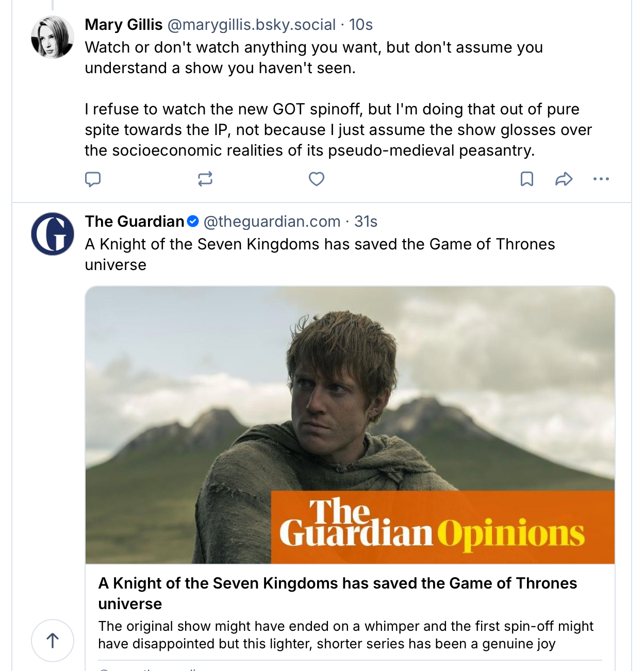Bookmark Mary Gillis's post
Image resolution: width=644 pixels, height=671 pixels.
tap(526, 179)
